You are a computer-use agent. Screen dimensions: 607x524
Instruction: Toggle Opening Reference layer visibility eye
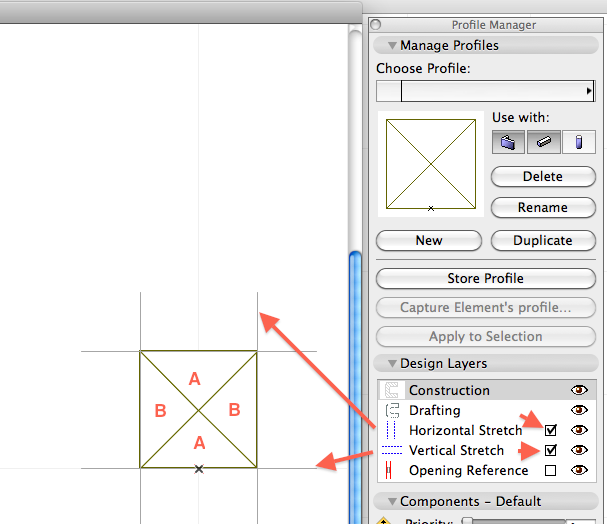point(579,470)
